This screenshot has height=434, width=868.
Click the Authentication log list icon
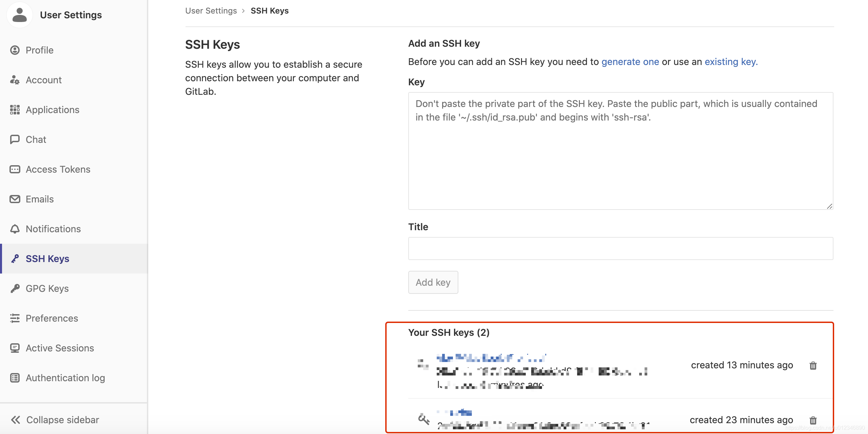[x=15, y=378]
